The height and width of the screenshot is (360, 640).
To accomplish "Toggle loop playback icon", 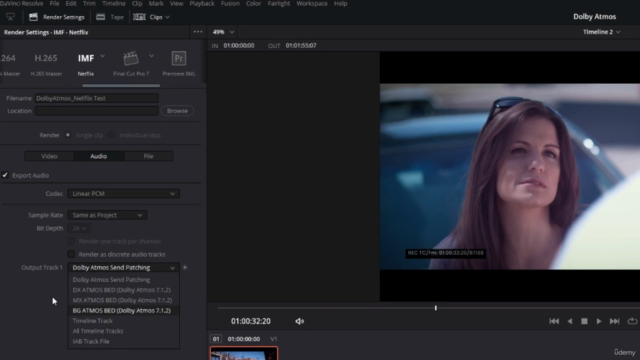I will (x=632, y=321).
